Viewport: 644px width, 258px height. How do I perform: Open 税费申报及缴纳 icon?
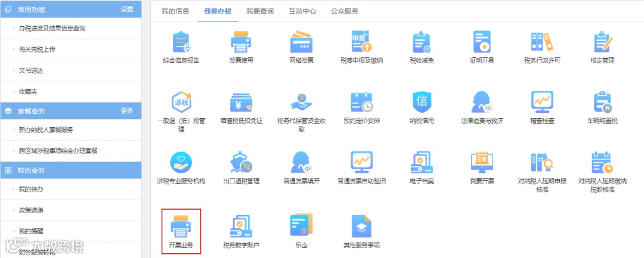pos(361,42)
